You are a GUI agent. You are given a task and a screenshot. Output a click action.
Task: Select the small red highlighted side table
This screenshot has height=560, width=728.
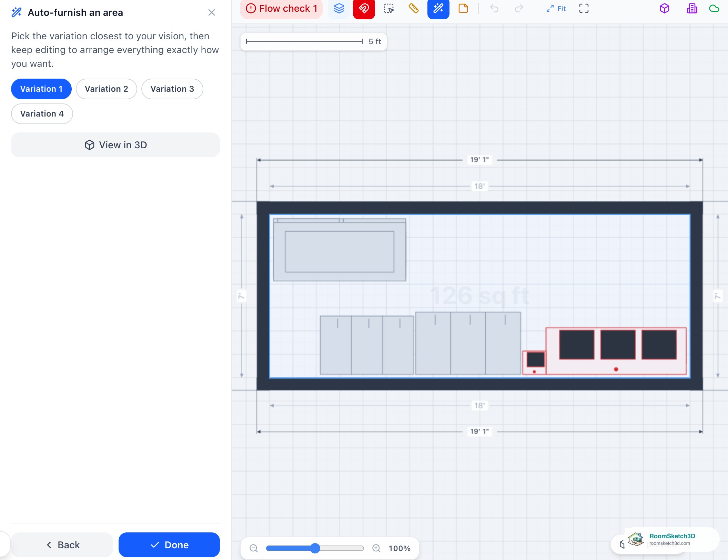[534, 362]
